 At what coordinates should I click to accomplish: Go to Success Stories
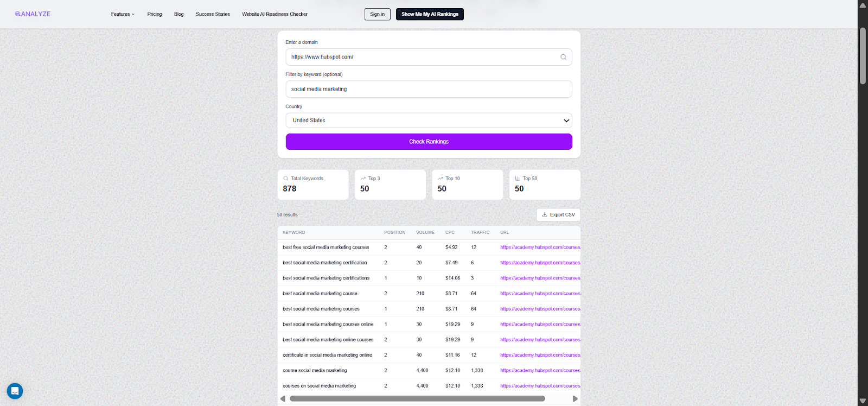tap(213, 14)
